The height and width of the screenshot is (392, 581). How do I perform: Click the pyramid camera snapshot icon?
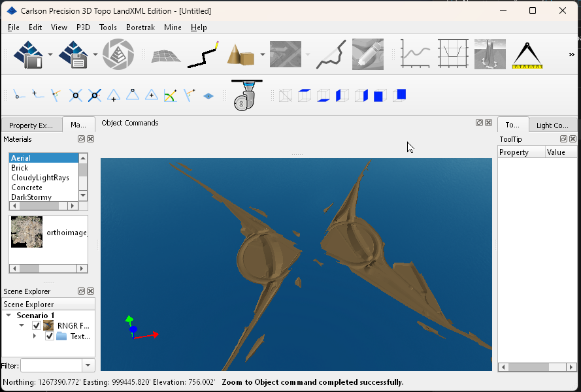pos(118,54)
